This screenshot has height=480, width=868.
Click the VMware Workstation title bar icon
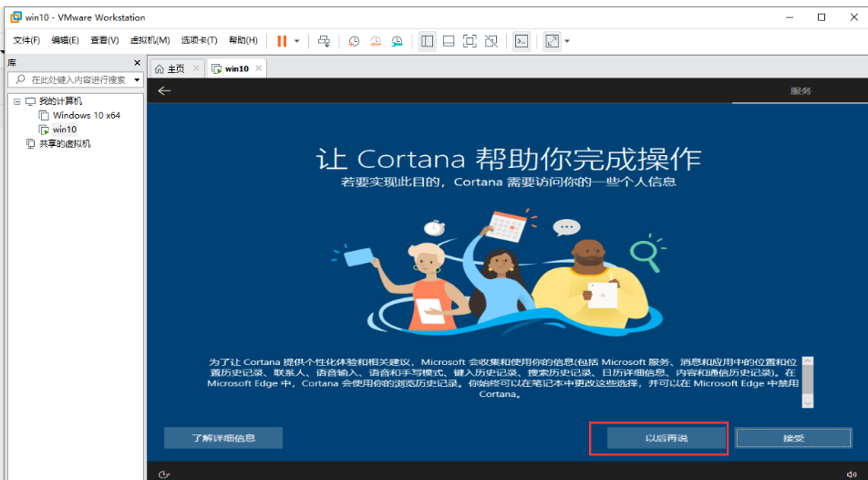coord(16,17)
